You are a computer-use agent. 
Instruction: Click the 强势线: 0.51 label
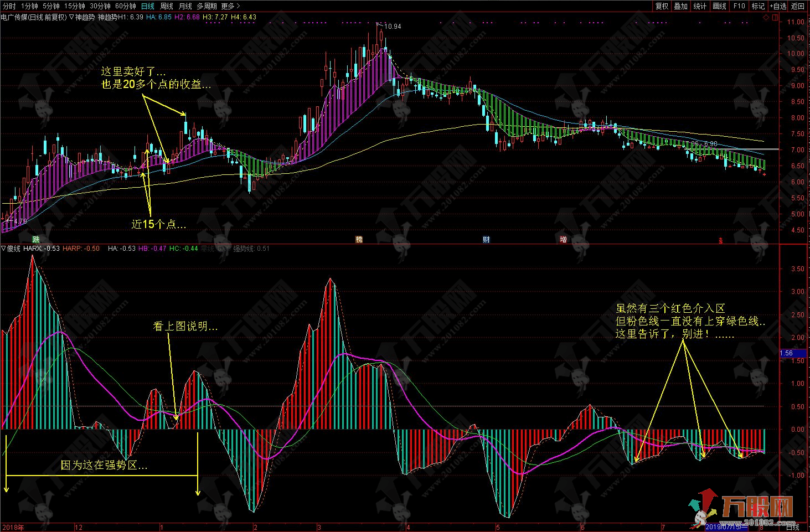251,249
